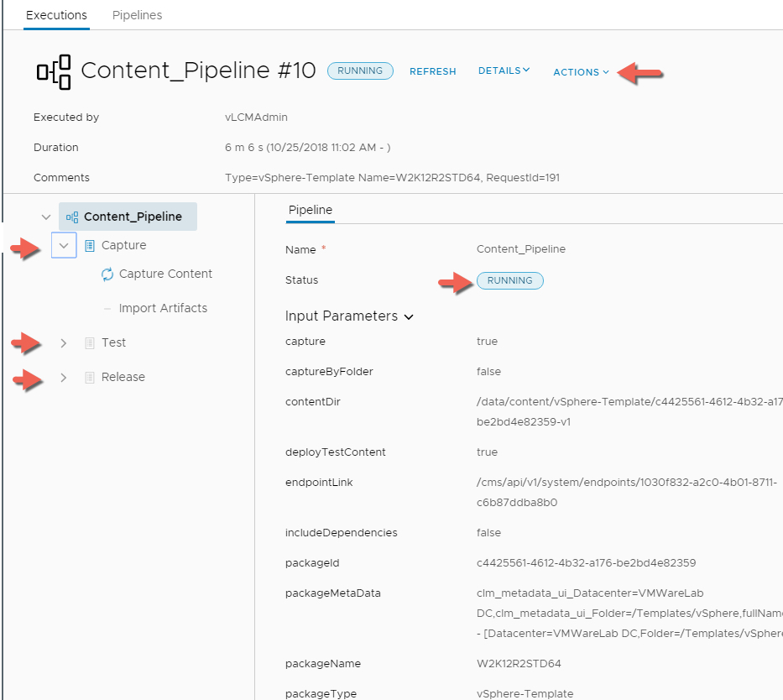Click the Capture stage document icon
The height and width of the screenshot is (700, 783).
[x=90, y=246]
